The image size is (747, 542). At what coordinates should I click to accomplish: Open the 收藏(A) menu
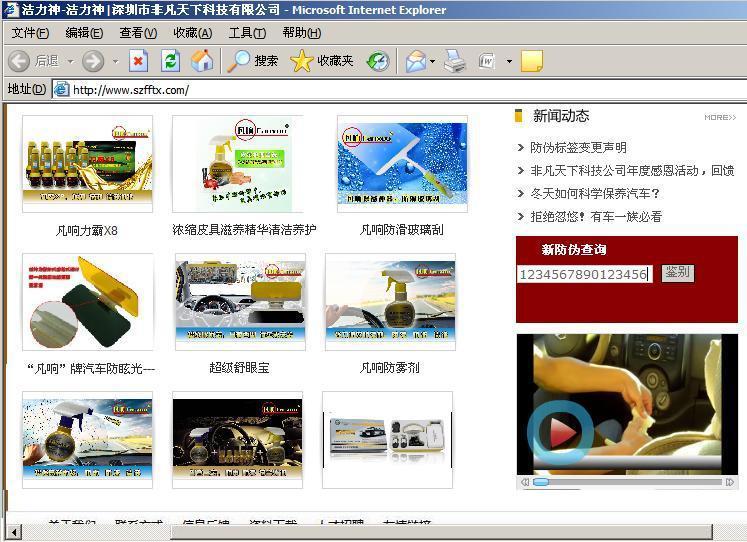[192, 33]
